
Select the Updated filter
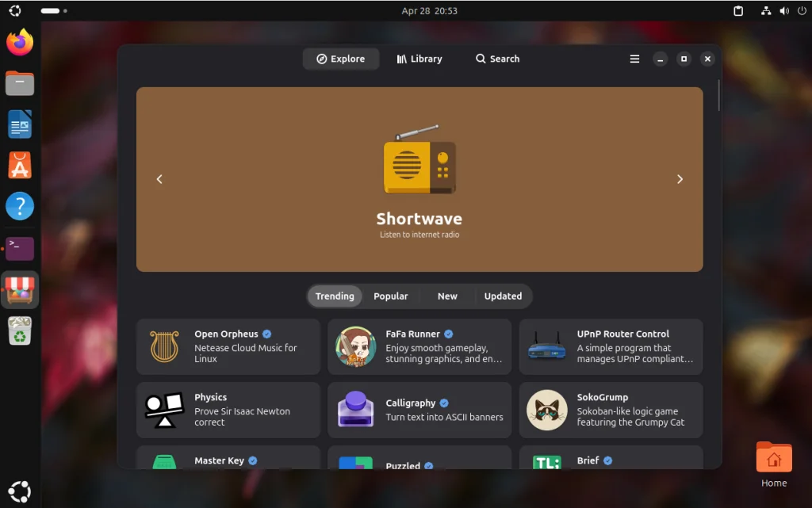point(503,296)
